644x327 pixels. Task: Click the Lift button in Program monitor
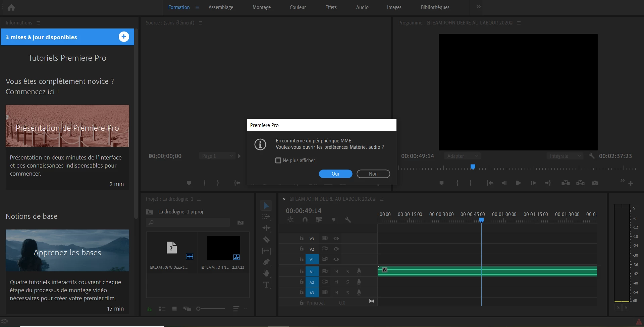(x=566, y=183)
